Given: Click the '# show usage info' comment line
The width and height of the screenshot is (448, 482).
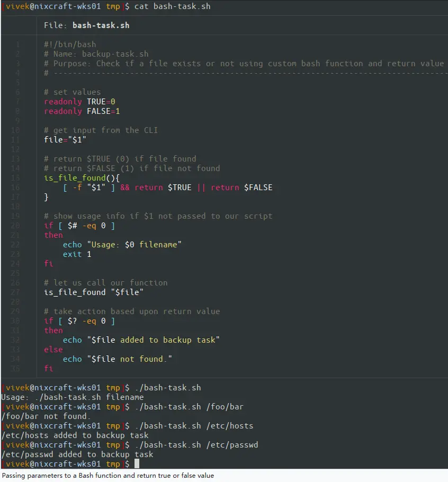Looking at the screenshot, I should coord(158,216).
